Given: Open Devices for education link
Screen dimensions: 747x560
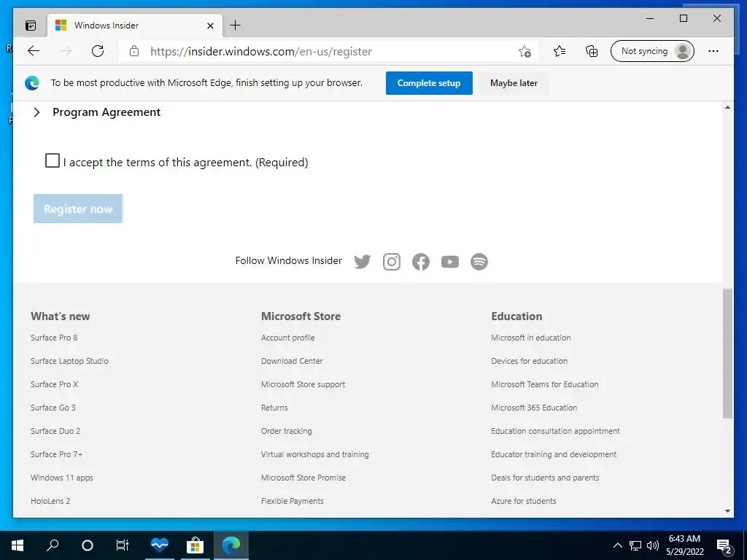Looking at the screenshot, I should (530, 361).
